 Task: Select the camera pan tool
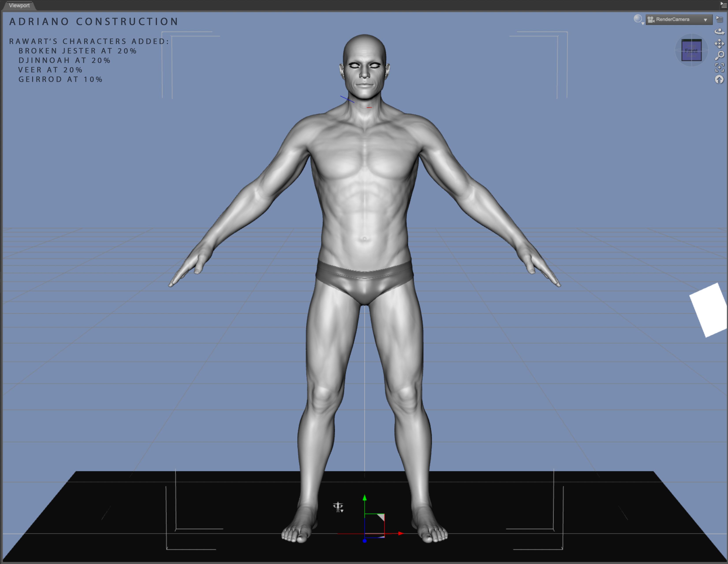[x=719, y=44]
